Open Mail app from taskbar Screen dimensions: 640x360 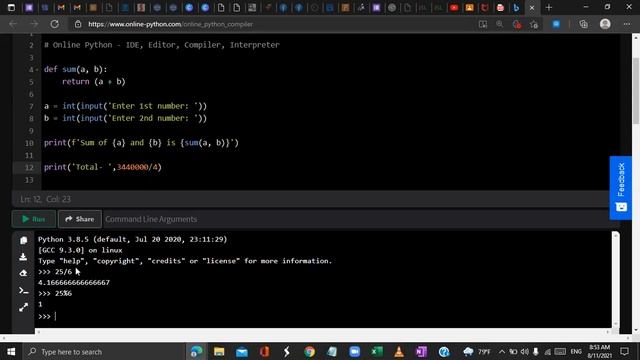click(242, 351)
